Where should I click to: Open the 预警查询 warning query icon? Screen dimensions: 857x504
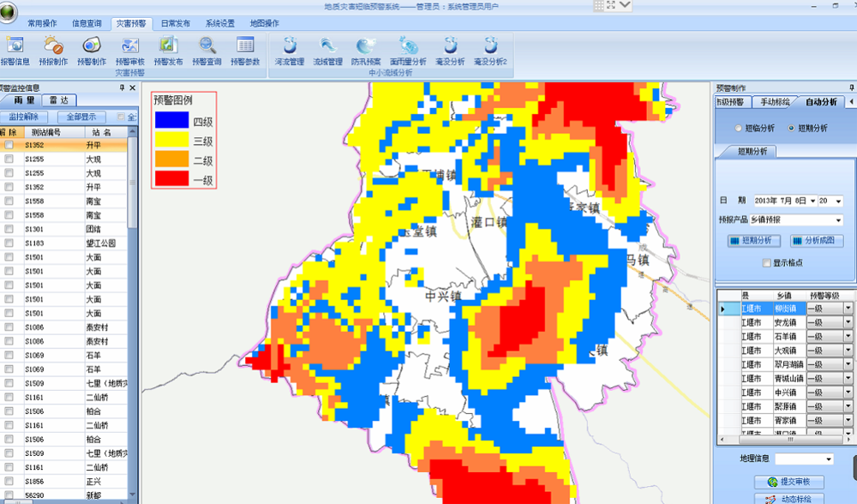pos(207,50)
